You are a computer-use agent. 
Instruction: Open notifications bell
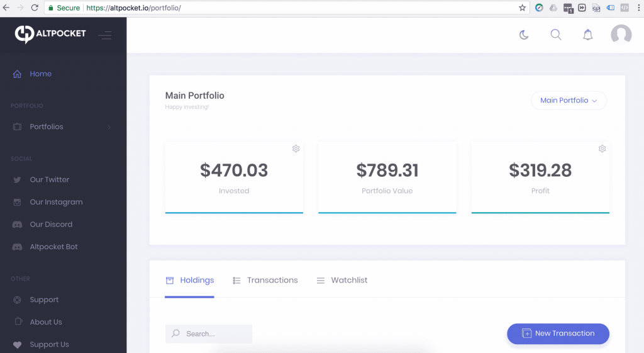click(x=588, y=35)
